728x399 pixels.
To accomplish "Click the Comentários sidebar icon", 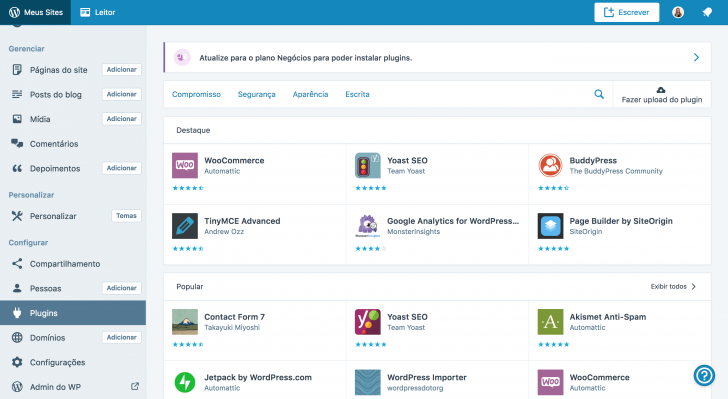I will click(17, 144).
